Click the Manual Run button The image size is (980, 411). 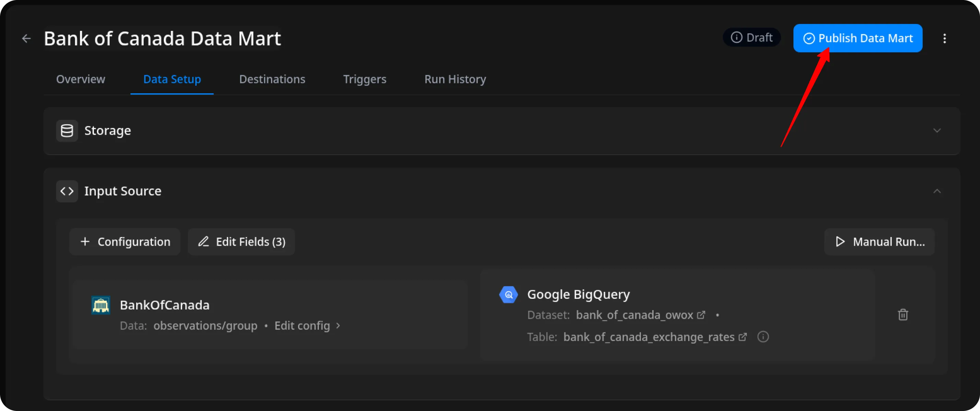(x=879, y=242)
